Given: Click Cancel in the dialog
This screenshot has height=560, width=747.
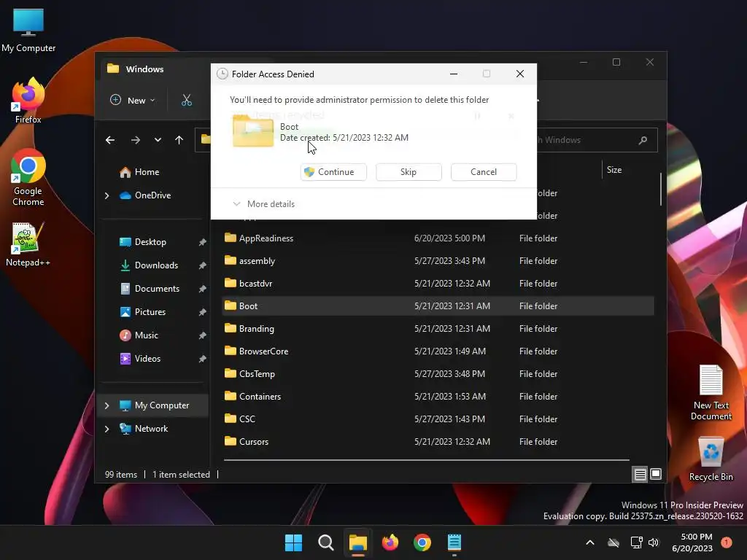Looking at the screenshot, I should point(484,172).
